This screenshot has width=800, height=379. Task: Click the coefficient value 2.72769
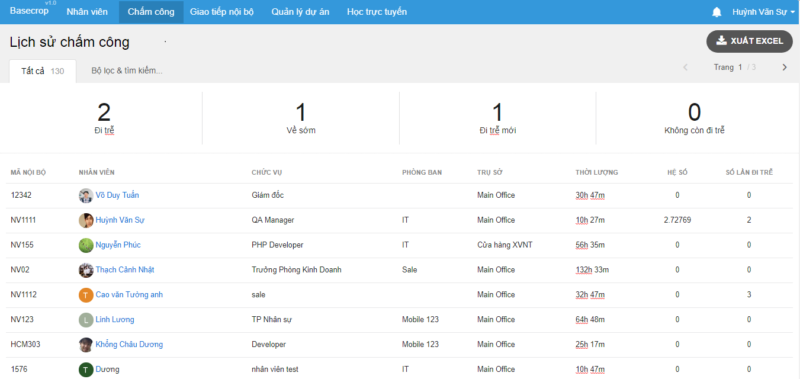point(678,220)
